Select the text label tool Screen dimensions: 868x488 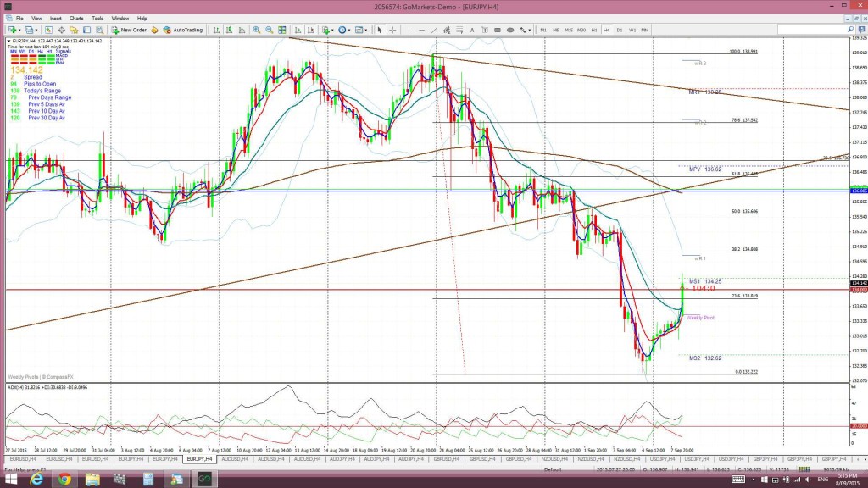485,30
